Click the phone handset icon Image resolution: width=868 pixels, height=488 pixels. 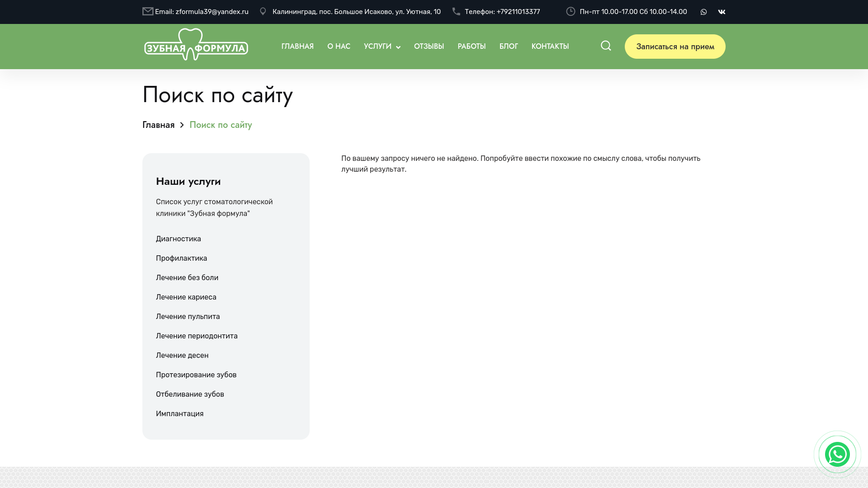pyautogui.click(x=456, y=12)
